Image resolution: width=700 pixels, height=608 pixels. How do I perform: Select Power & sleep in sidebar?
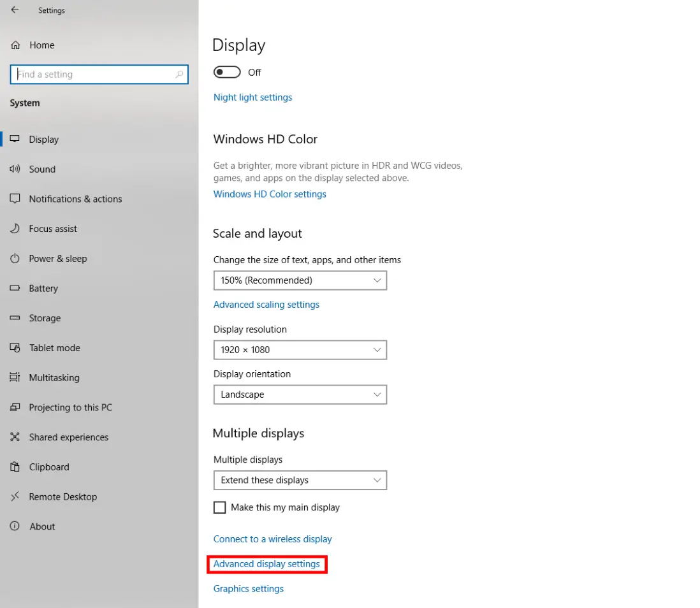(16, 259)
